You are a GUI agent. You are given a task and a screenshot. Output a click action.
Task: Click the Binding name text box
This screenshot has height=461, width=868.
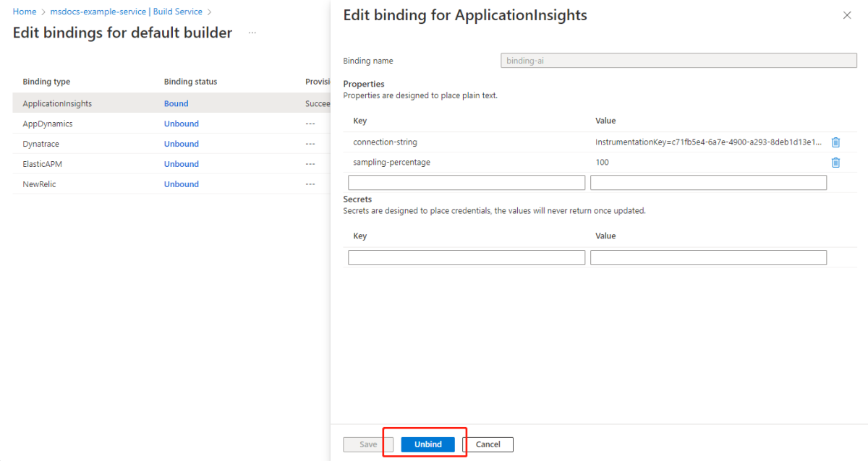point(678,61)
